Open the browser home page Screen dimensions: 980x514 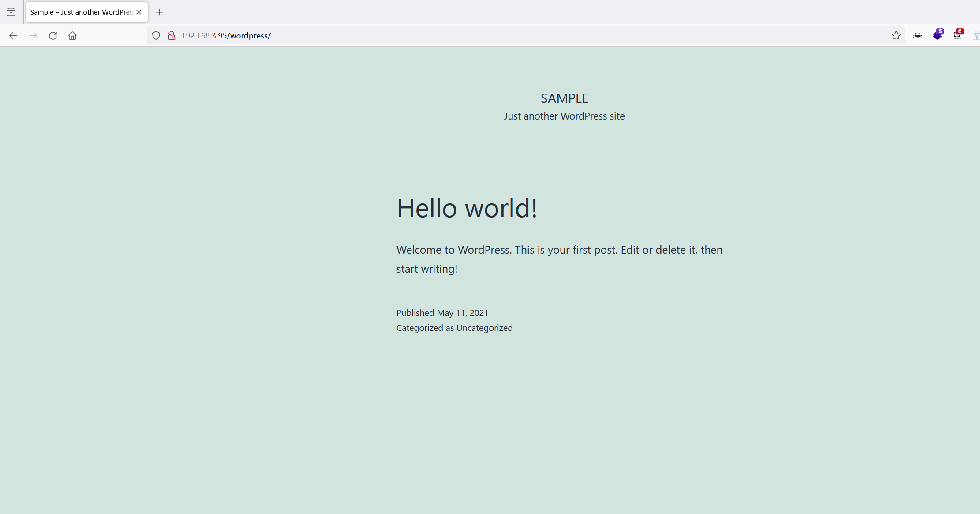[x=72, y=36]
